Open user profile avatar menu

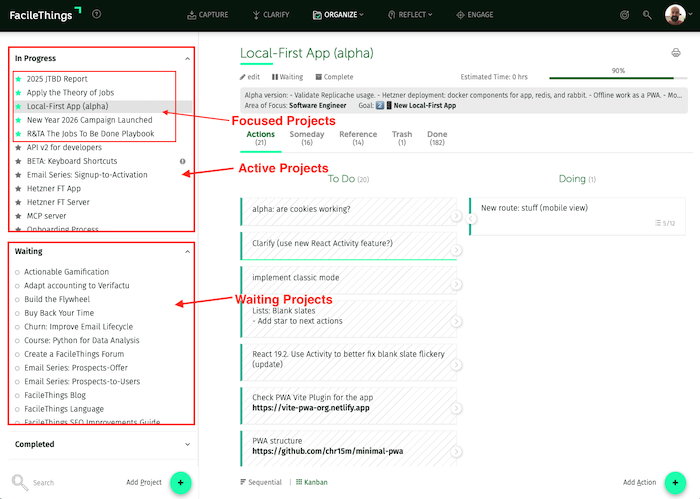(675, 15)
